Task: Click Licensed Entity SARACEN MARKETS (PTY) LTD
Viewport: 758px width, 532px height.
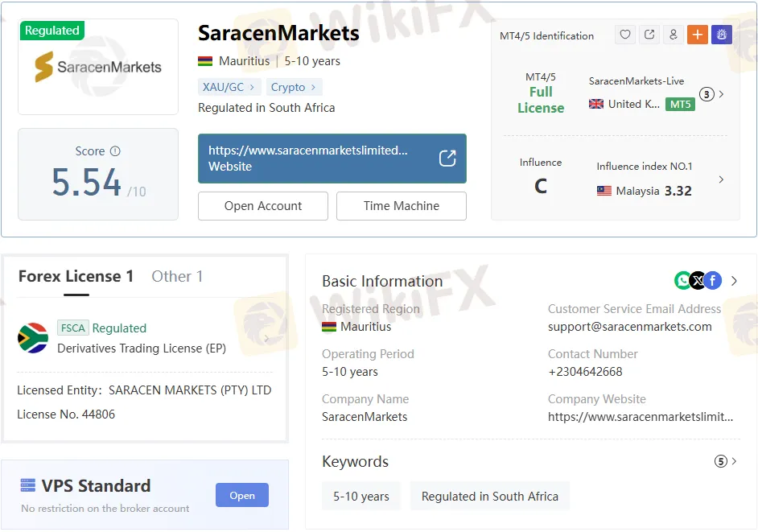Action: (x=144, y=390)
